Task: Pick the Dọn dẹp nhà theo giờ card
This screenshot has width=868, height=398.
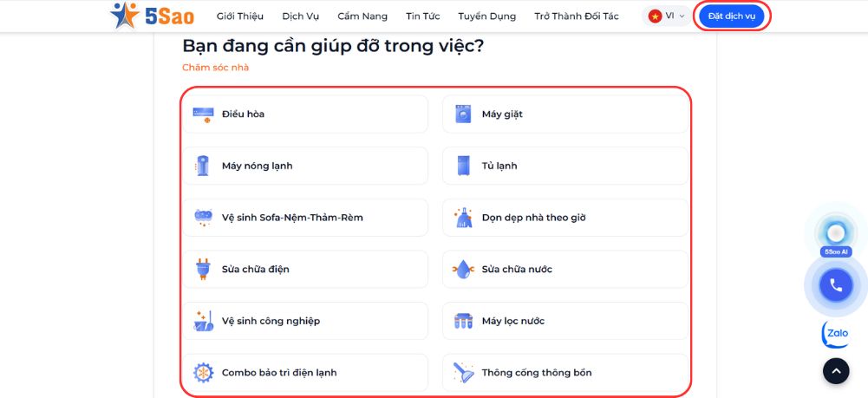Action: click(565, 218)
